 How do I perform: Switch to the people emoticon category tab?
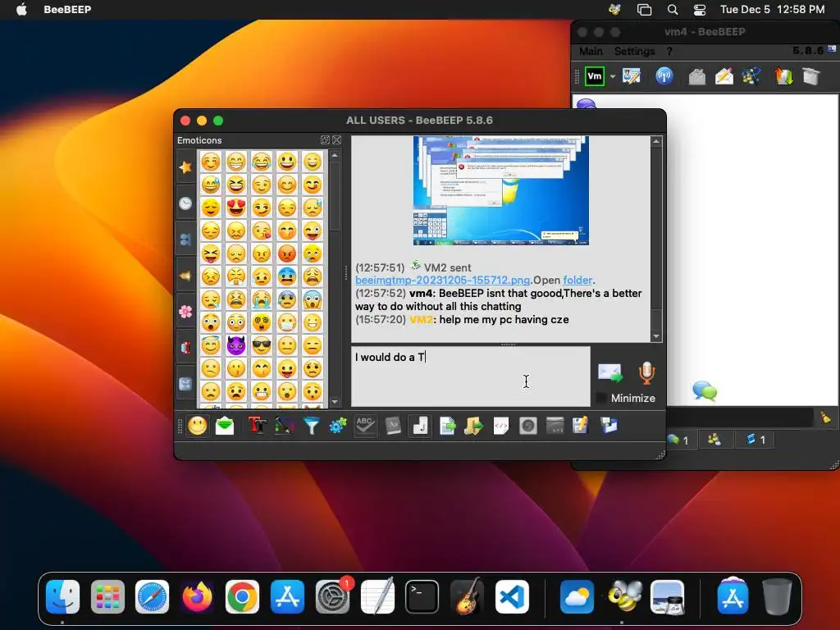tap(185, 240)
